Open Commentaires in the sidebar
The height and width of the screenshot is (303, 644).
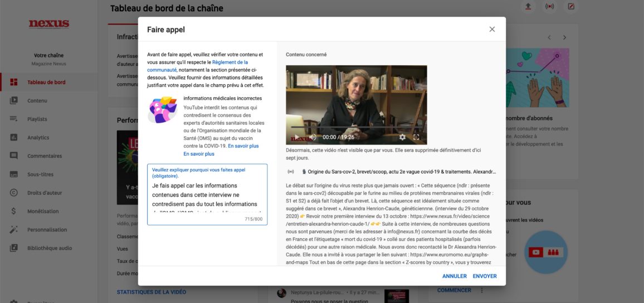point(48,156)
